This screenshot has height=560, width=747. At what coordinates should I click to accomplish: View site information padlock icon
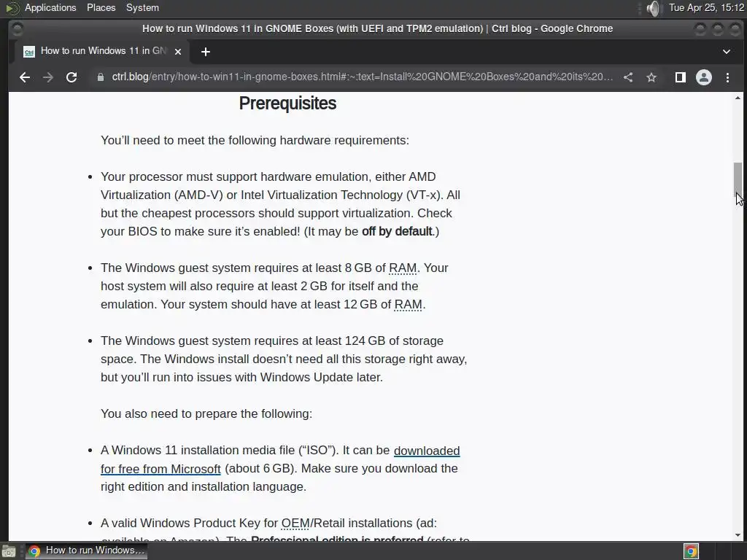(101, 77)
